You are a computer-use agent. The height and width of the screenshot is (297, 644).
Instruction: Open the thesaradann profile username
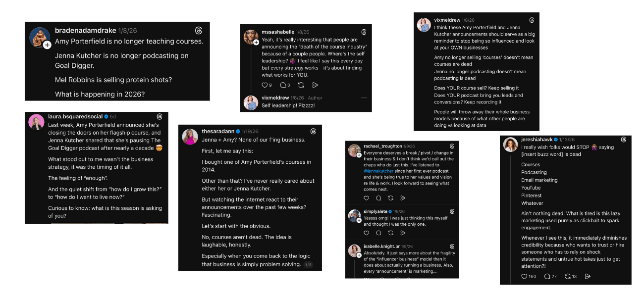217,131
